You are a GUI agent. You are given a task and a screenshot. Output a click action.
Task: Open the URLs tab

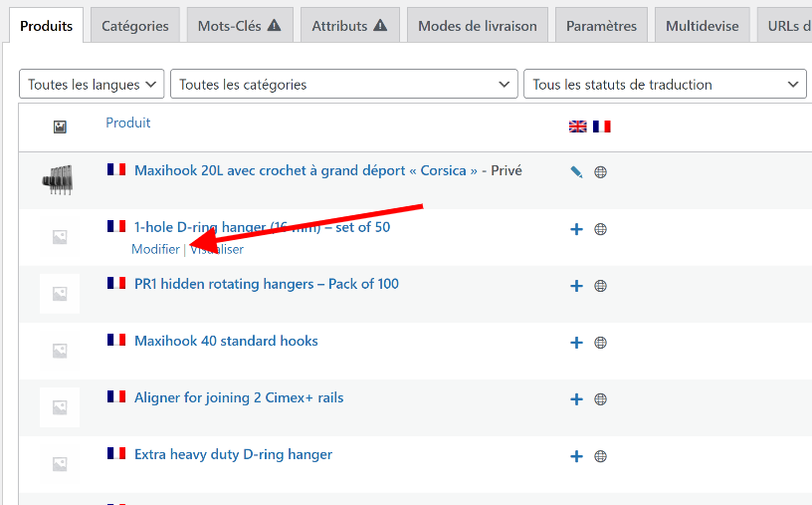coord(784,26)
